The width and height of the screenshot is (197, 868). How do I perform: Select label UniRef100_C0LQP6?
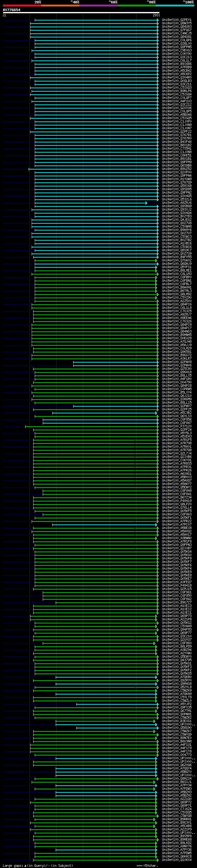coord(176,40)
